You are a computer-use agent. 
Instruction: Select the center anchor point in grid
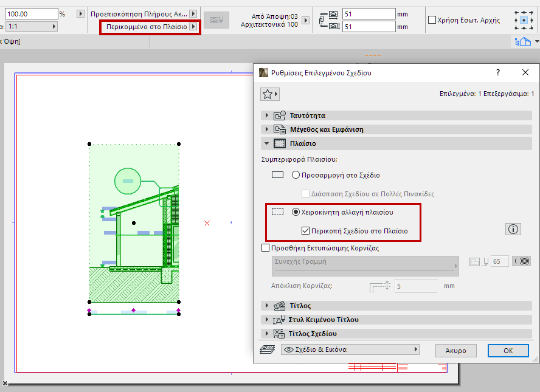point(524,20)
